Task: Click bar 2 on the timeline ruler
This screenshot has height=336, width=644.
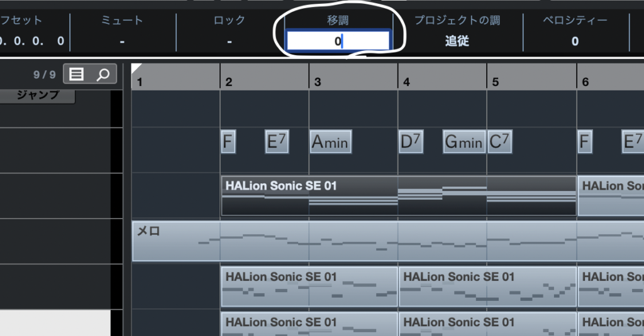Action: [229, 82]
